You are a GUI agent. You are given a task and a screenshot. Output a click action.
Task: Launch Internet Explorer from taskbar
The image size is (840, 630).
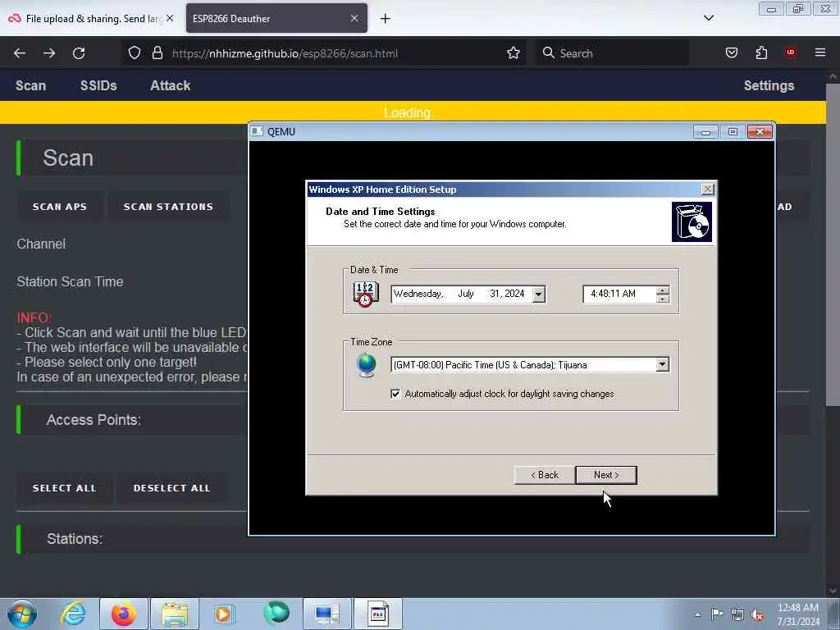pos(73,614)
